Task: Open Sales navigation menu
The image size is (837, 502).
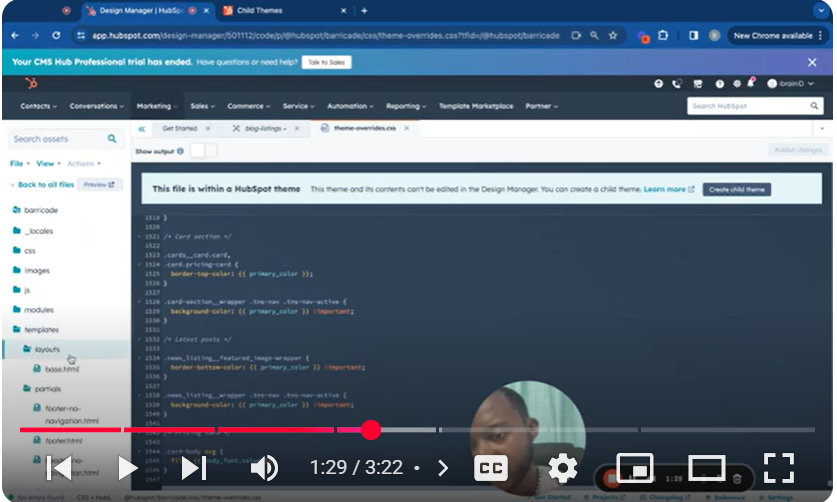Action: (202, 106)
